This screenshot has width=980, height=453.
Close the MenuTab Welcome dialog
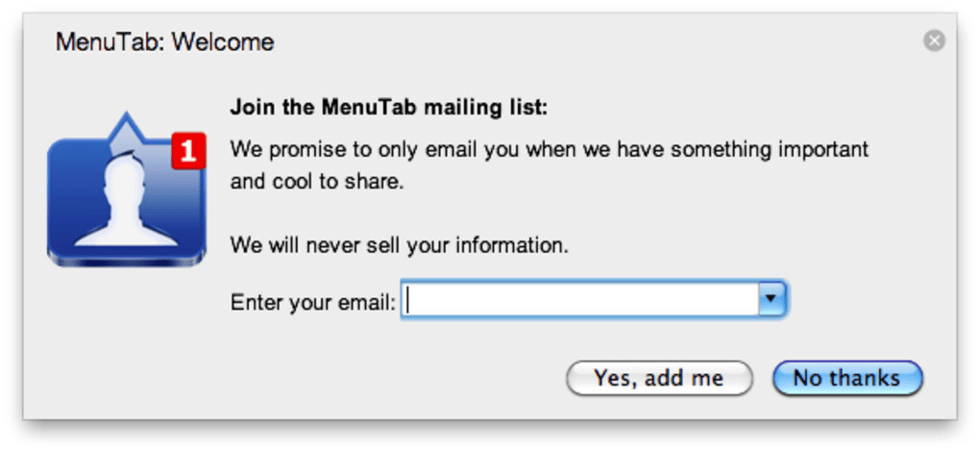[x=934, y=40]
